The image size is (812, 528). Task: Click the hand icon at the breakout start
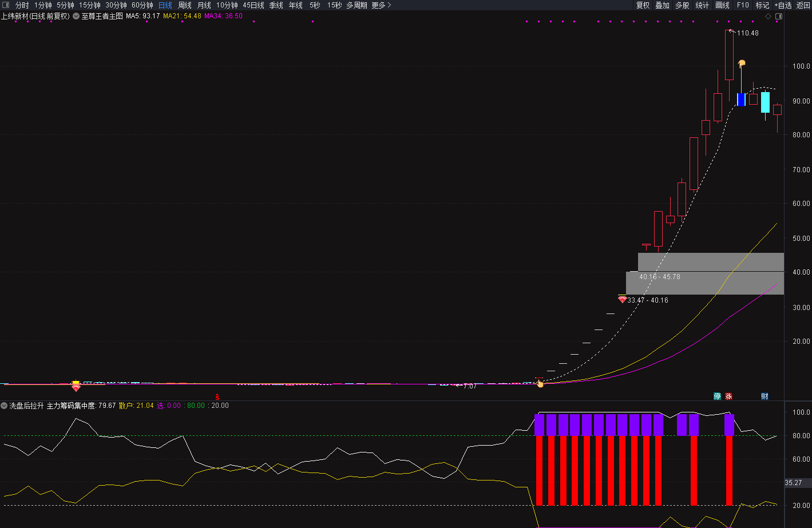pos(540,384)
